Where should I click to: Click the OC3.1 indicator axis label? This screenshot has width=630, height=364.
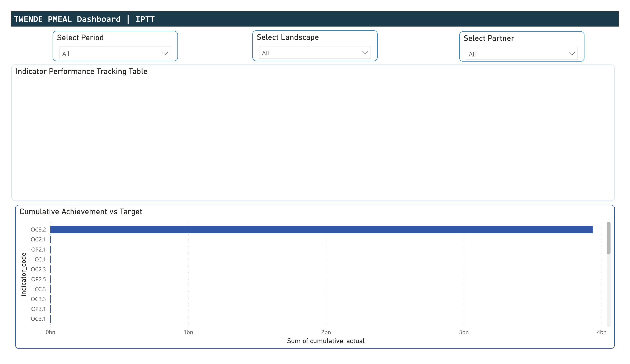[x=38, y=319]
